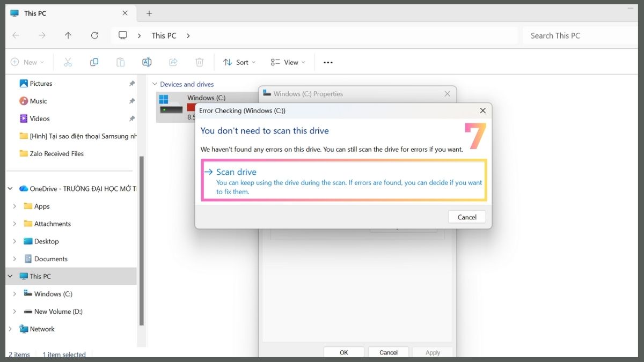This screenshot has height=362, width=644.
Task: Expand New Volume (D:) tree node
Action: [14, 312]
